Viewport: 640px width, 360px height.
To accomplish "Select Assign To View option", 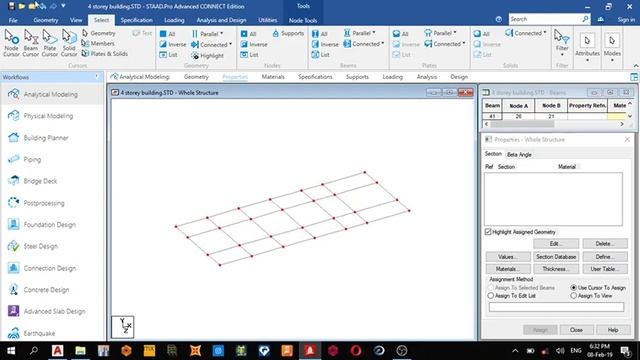I will (x=573, y=296).
